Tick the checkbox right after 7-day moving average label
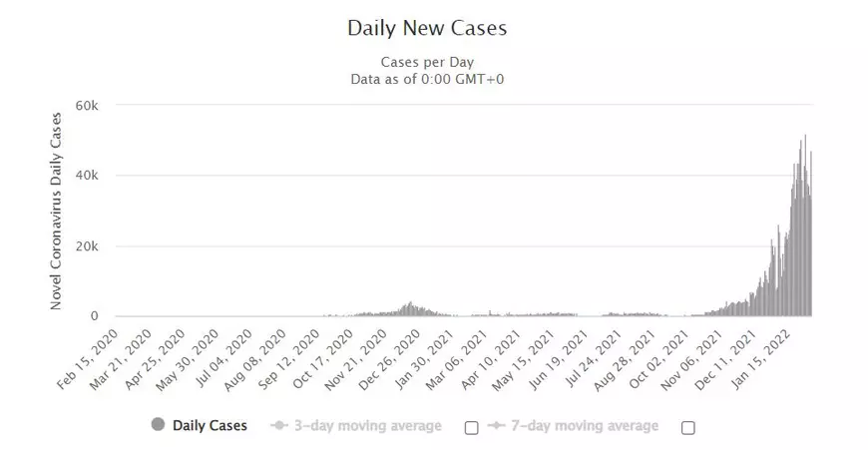The image size is (868, 450). pos(687,427)
